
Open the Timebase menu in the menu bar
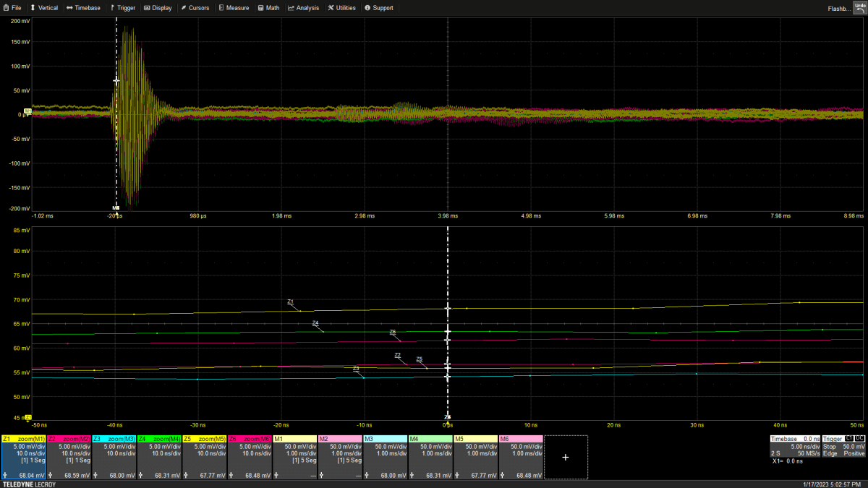83,8
